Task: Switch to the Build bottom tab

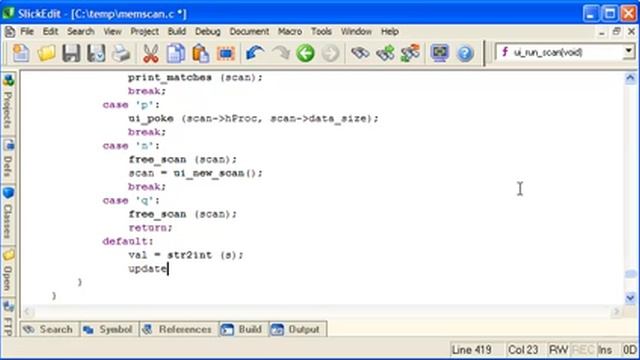Action: (x=243, y=329)
